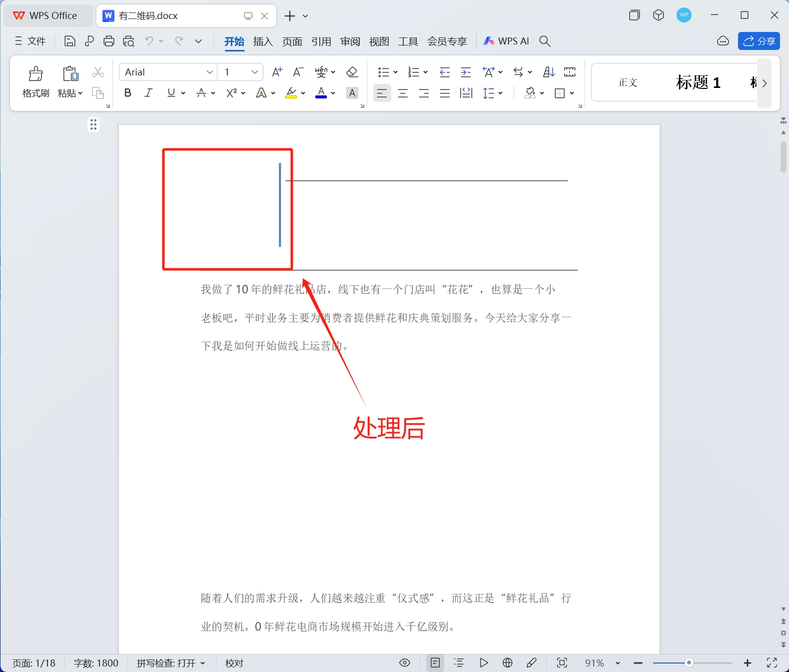The height and width of the screenshot is (672, 789).
Task: Open the print icon in quick toolbar
Action: pos(109,41)
